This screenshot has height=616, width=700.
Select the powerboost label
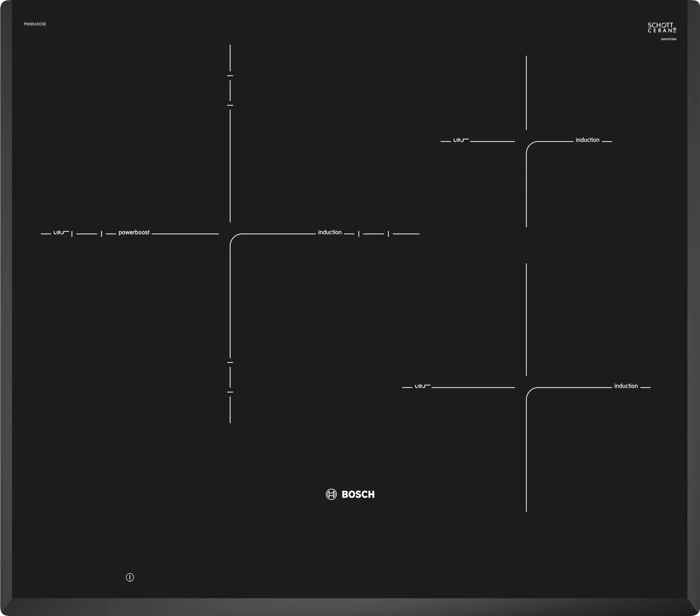click(134, 232)
